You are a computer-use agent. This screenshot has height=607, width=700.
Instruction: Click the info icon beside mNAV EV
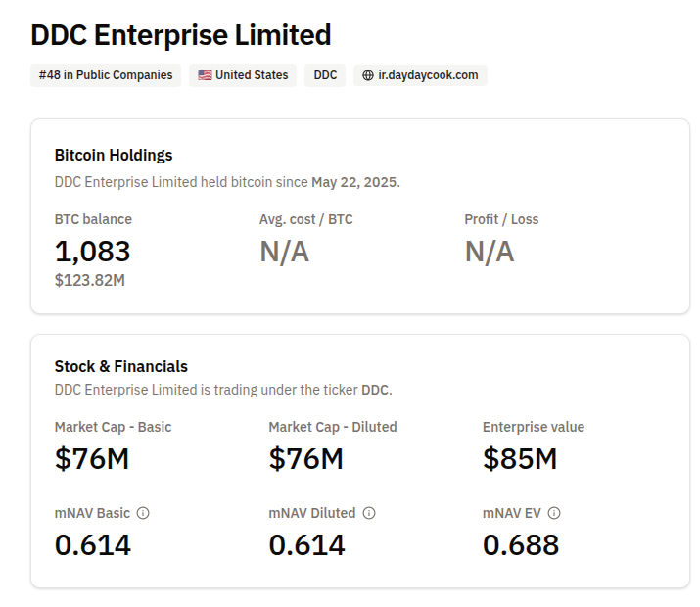pyautogui.click(x=554, y=513)
